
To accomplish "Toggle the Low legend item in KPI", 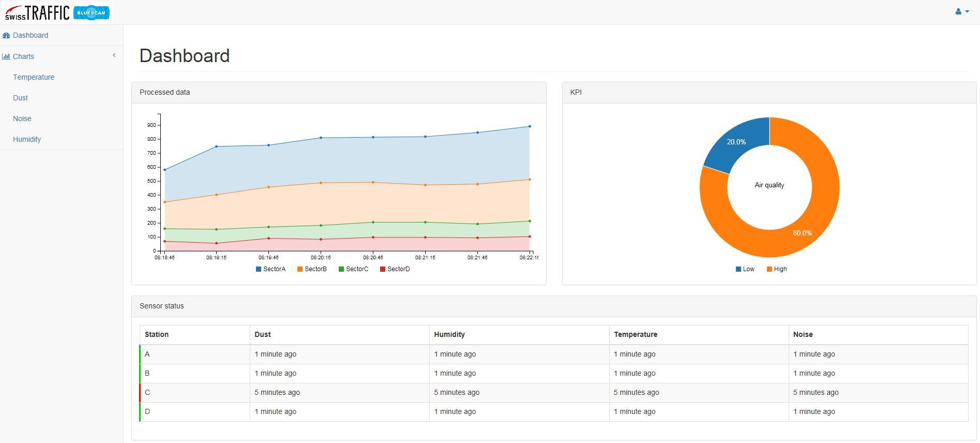I will [745, 269].
